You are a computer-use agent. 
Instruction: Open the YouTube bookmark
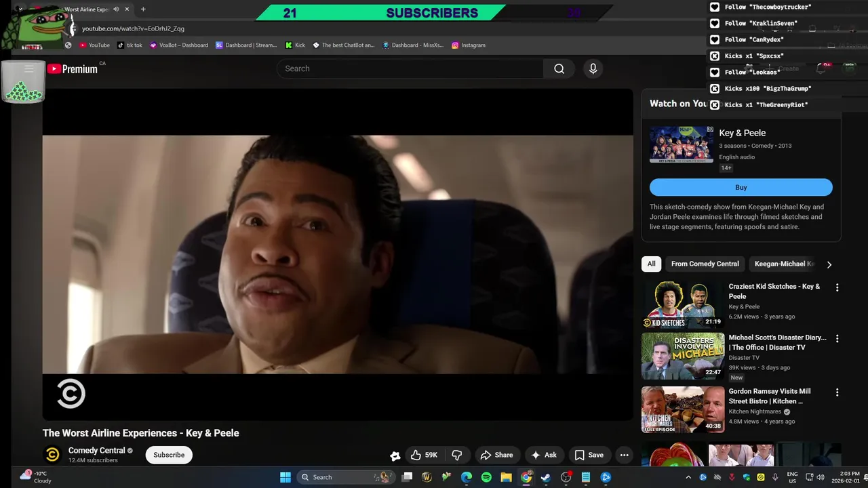pos(94,45)
